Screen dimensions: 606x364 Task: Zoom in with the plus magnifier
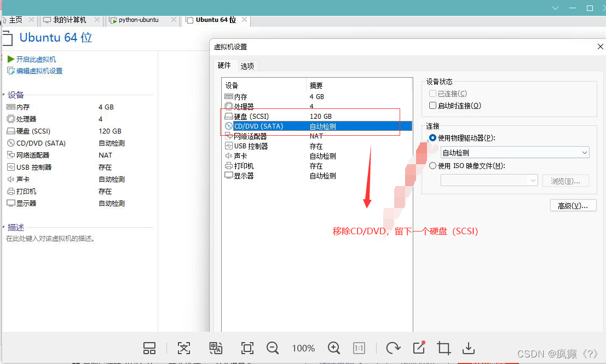click(x=333, y=348)
